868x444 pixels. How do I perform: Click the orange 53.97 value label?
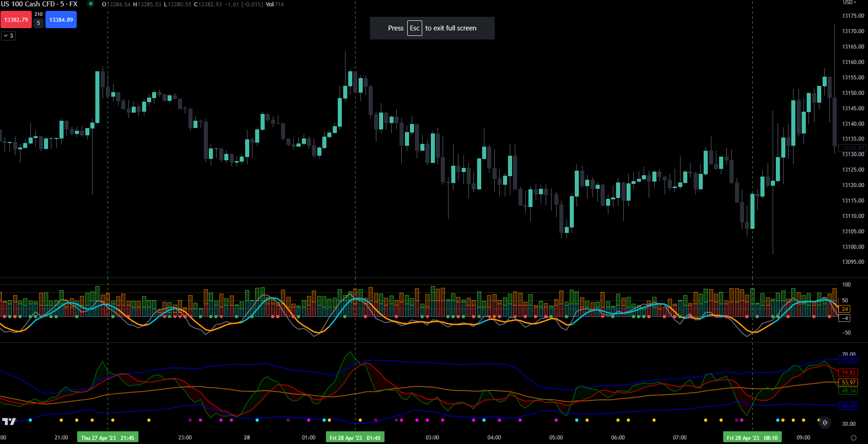848,383
